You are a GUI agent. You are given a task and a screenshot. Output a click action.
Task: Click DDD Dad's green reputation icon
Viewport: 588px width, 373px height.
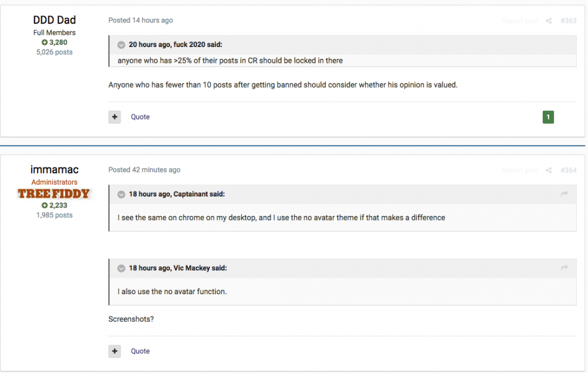45,42
